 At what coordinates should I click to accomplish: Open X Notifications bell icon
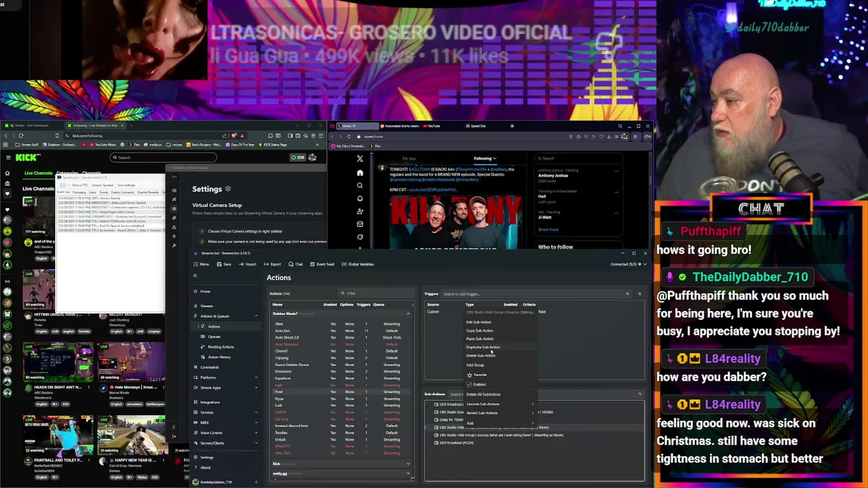(360, 198)
